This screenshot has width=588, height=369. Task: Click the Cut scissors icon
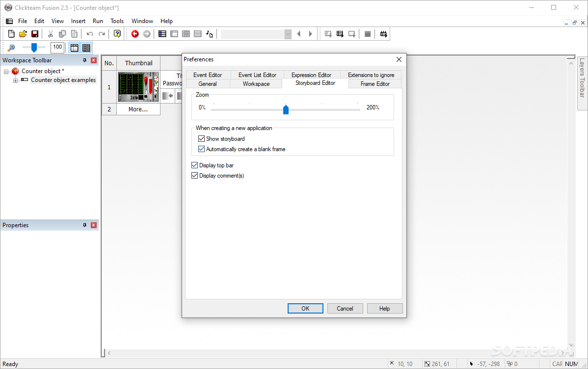click(x=50, y=34)
